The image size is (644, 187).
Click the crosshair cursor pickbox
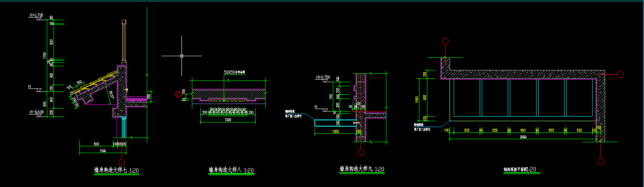181,56
